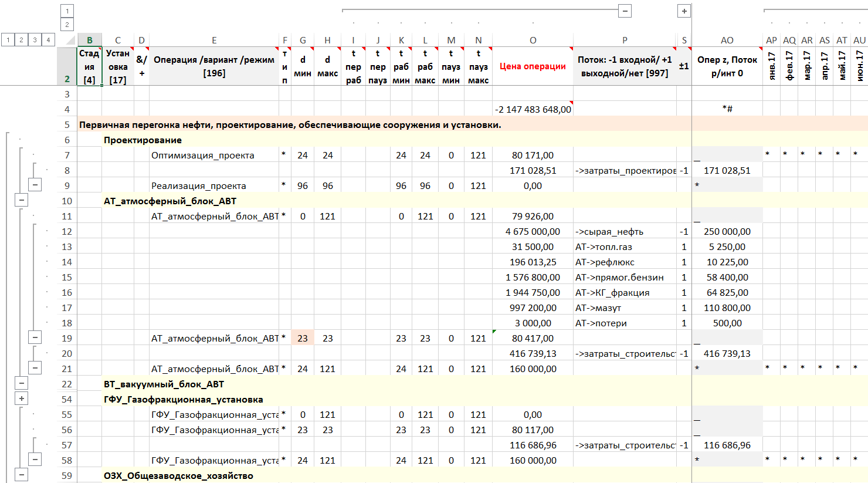This screenshot has height=483, width=868.
Task: Select column E header
Action: click(x=214, y=40)
